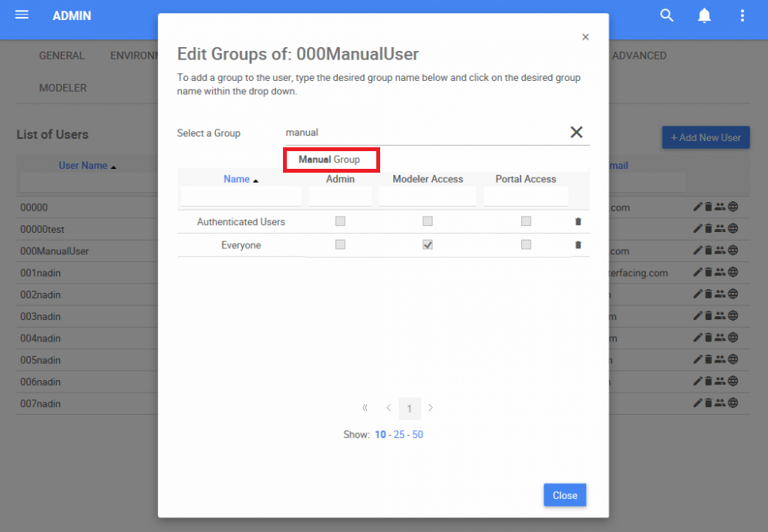Switch to the ADVANCED tab
This screenshot has width=768, height=532.
639,56
